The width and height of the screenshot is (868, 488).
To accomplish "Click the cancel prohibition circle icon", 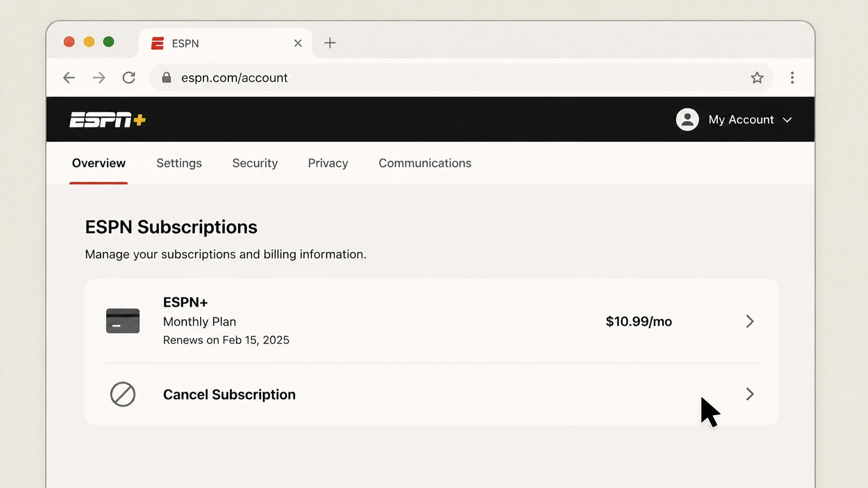I will (x=123, y=394).
